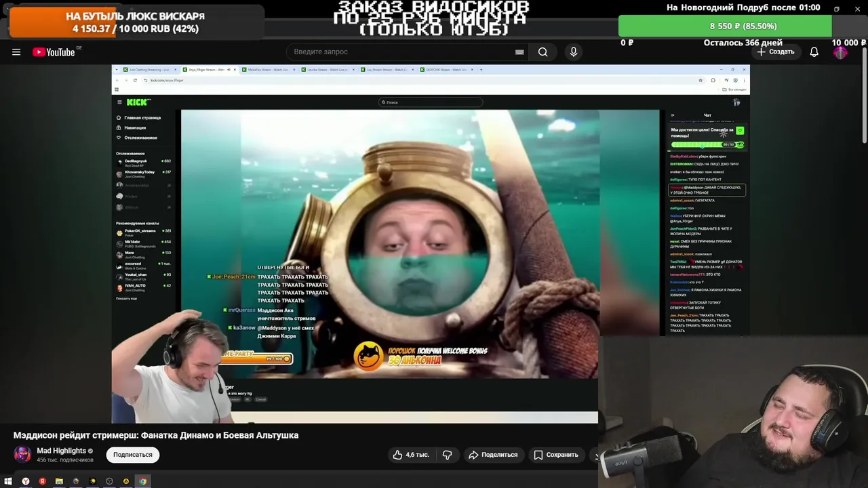This screenshot has width=868, height=488.
Task: Open File Explorer in the taskbar
Action: point(59,481)
